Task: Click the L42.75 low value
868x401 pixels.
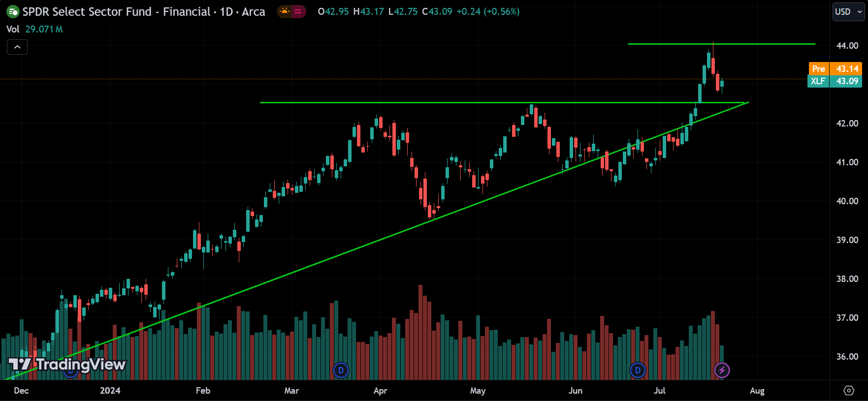Action: 403,11
